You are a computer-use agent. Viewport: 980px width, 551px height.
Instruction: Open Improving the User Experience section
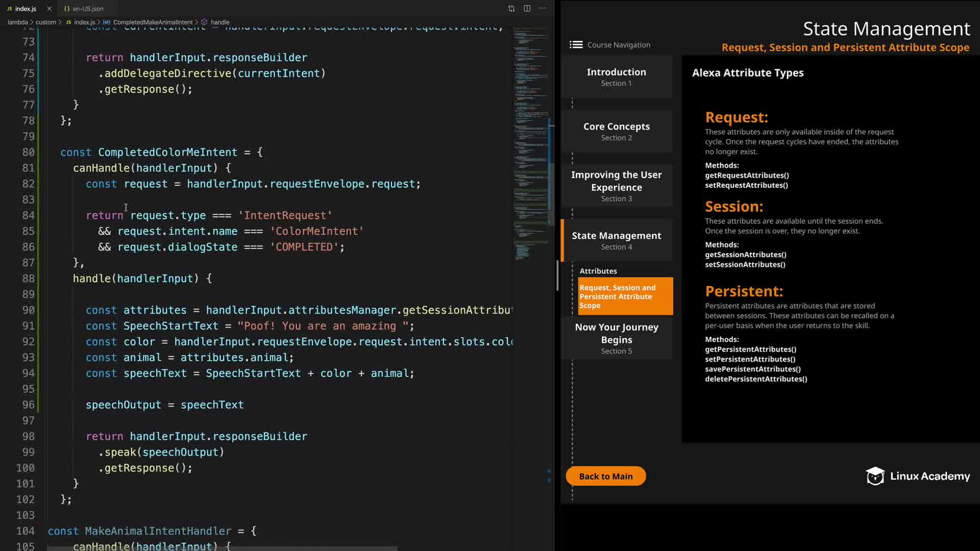(x=616, y=186)
